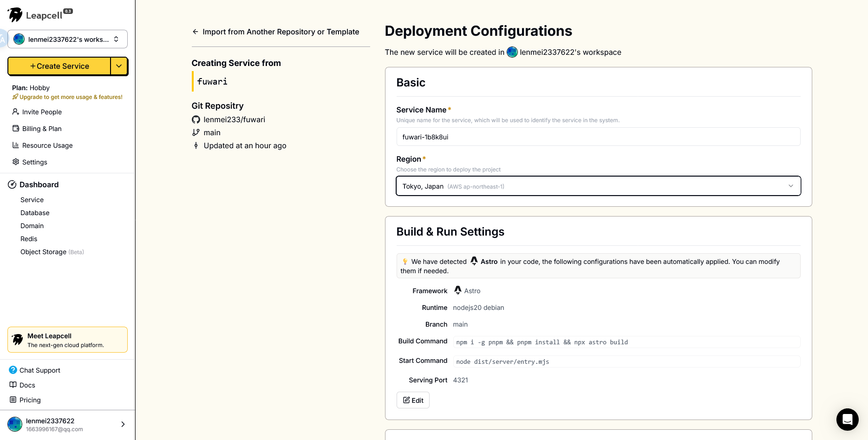Open Docs from the sidebar
Image resolution: width=868 pixels, height=440 pixels.
point(27,385)
